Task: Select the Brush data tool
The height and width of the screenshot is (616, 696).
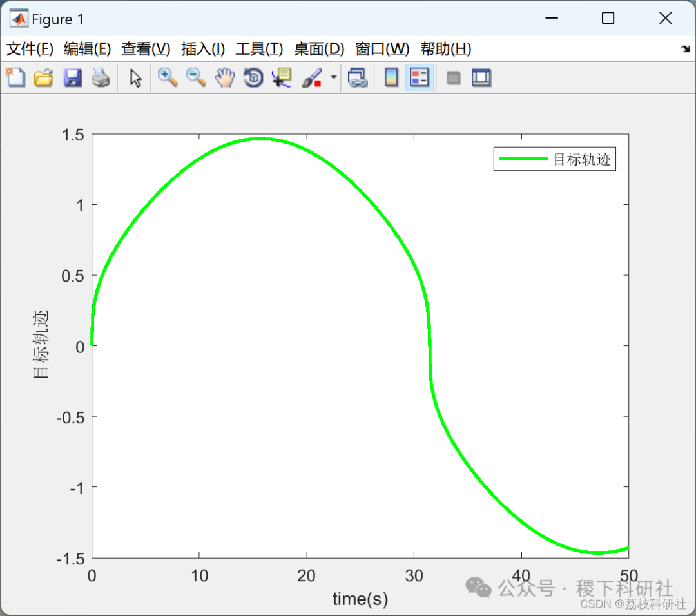Action: click(x=312, y=78)
